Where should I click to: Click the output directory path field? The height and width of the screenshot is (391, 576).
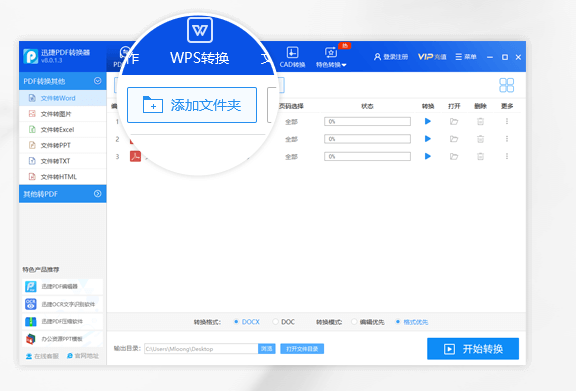click(x=201, y=349)
